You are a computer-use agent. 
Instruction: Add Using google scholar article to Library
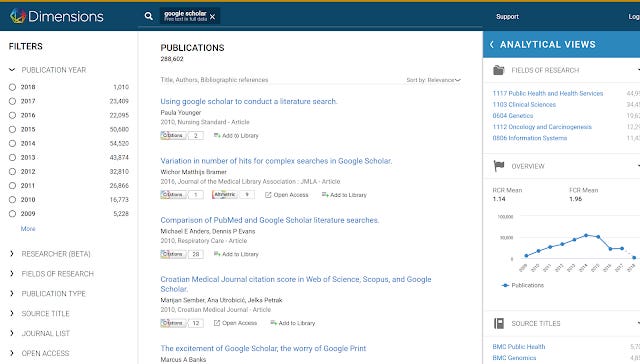click(x=236, y=135)
